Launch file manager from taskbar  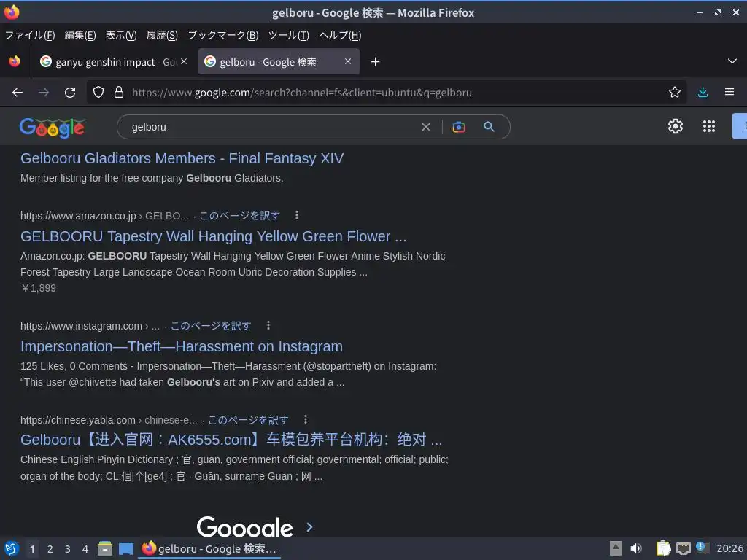tap(105, 548)
